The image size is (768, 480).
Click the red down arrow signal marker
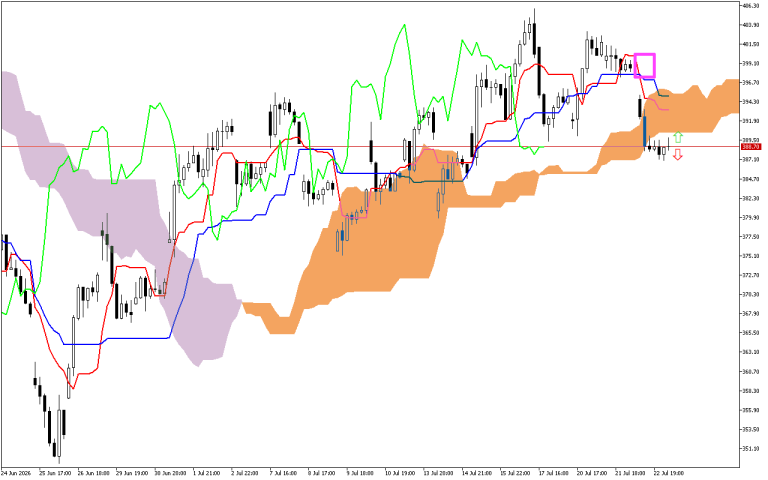(677, 155)
